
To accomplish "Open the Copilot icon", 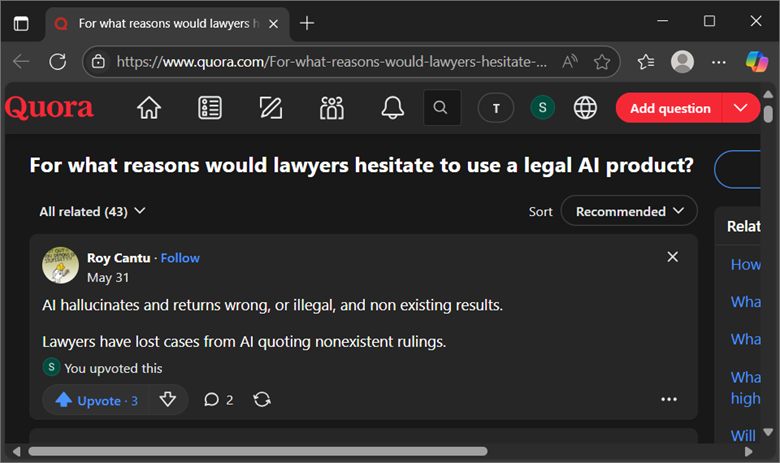I will point(757,62).
